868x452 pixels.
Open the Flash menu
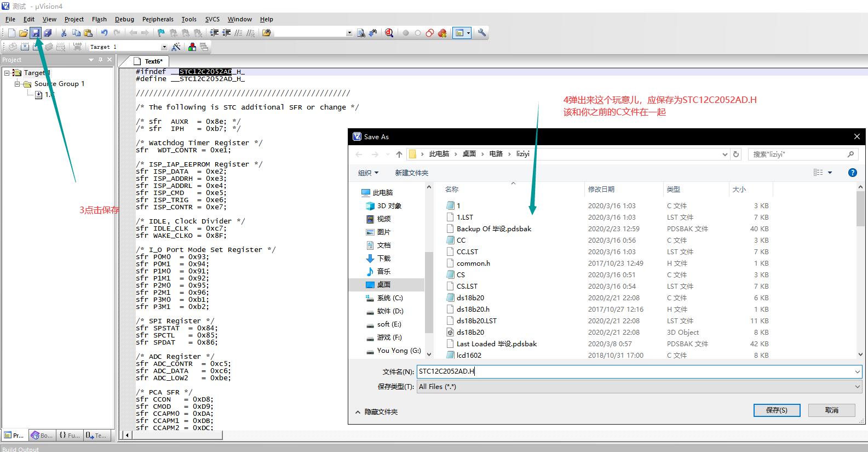coord(99,19)
